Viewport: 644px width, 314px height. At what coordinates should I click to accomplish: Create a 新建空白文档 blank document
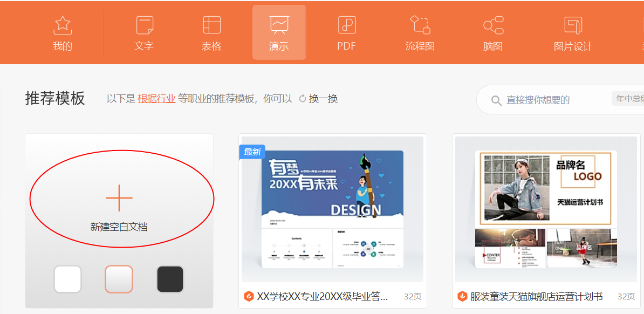click(x=119, y=198)
